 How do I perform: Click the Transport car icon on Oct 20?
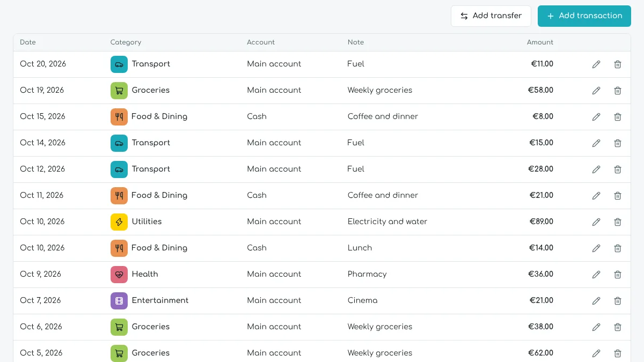(119, 64)
